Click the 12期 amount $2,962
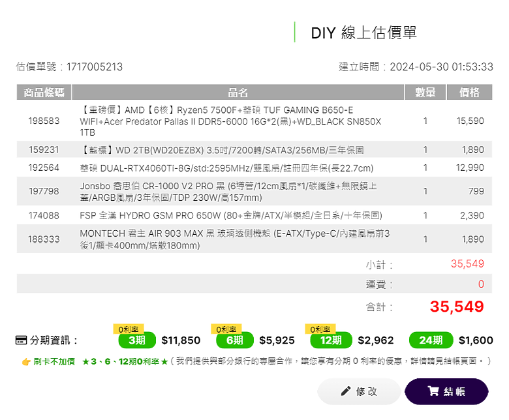Screen dimensions: 509x420 (376, 340)
